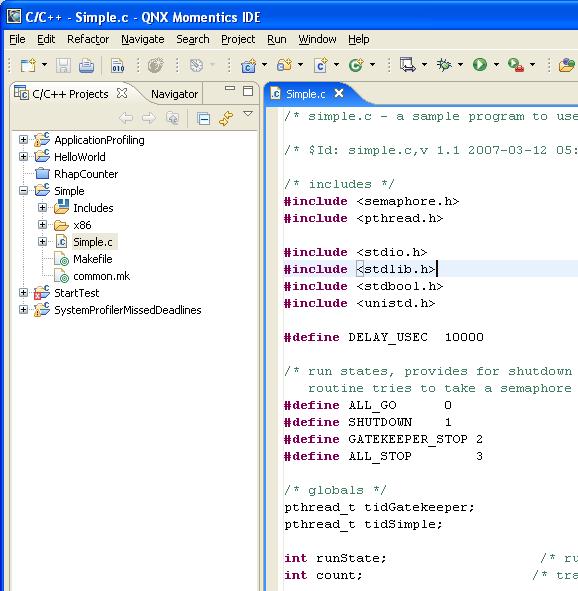Select the common.mk file
The image size is (578, 591).
102,276
